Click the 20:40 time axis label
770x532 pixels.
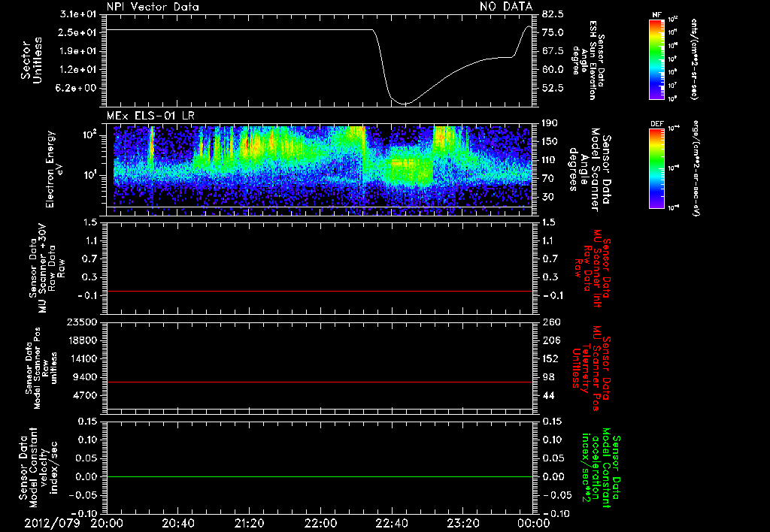pos(178,523)
